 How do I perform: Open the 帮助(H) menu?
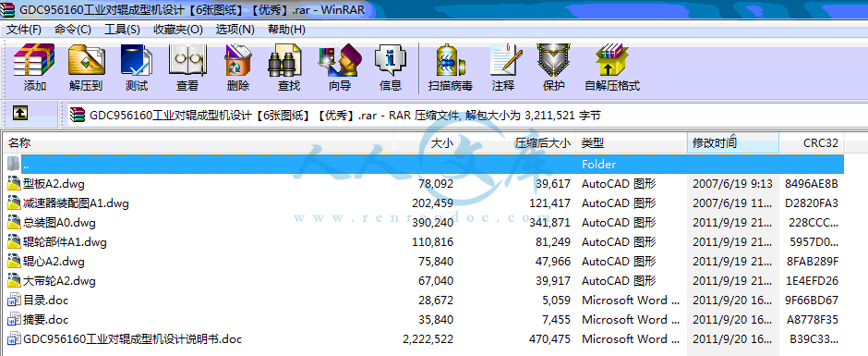coord(286,30)
